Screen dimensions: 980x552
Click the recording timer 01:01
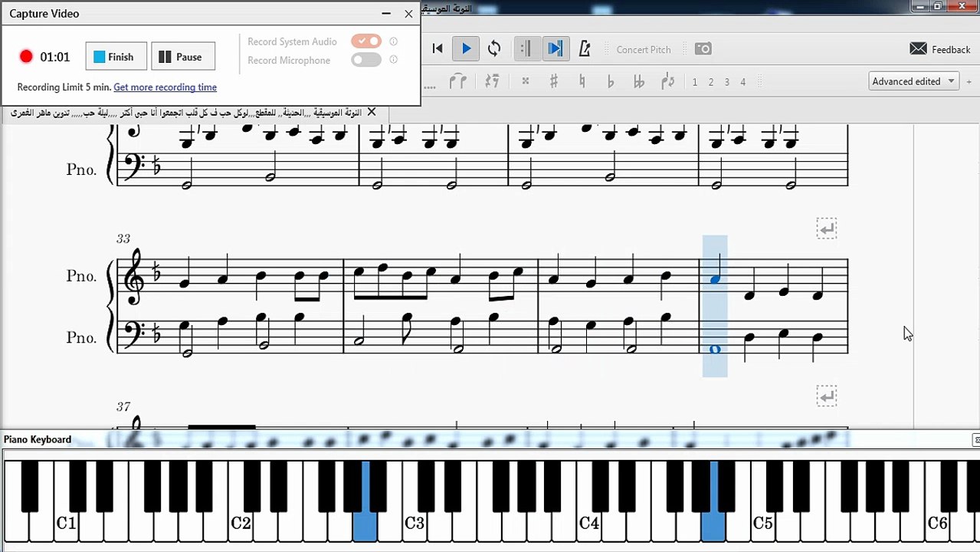[x=55, y=57]
